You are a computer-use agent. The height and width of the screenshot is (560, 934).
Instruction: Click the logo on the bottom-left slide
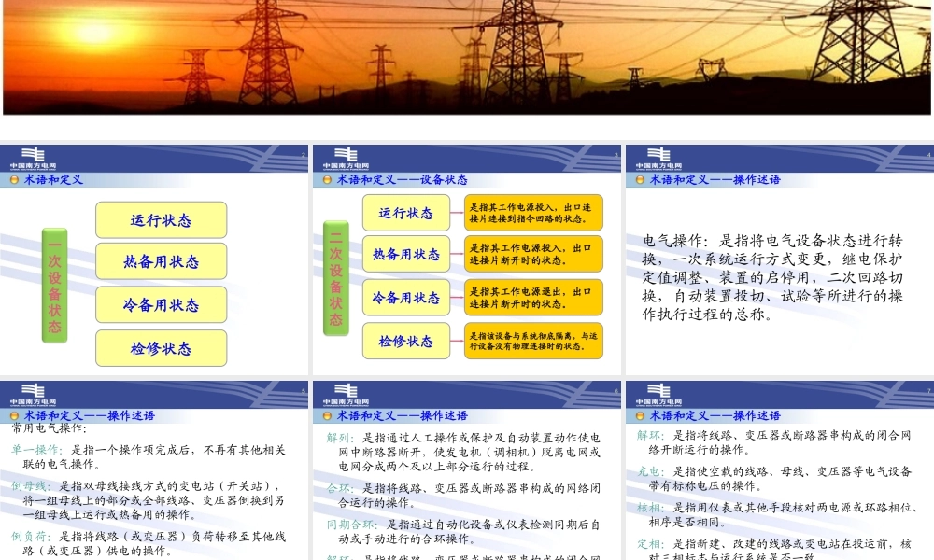(x=35, y=395)
